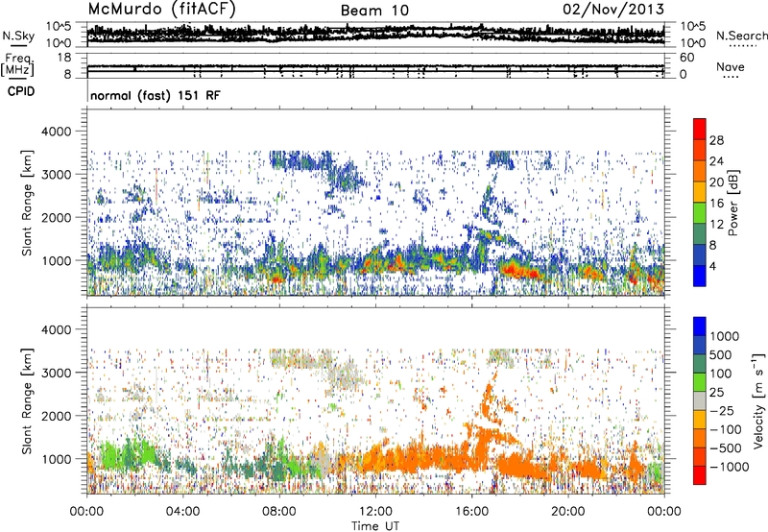
Task: Click the 'N.Search' legend label
Action: point(741,36)
